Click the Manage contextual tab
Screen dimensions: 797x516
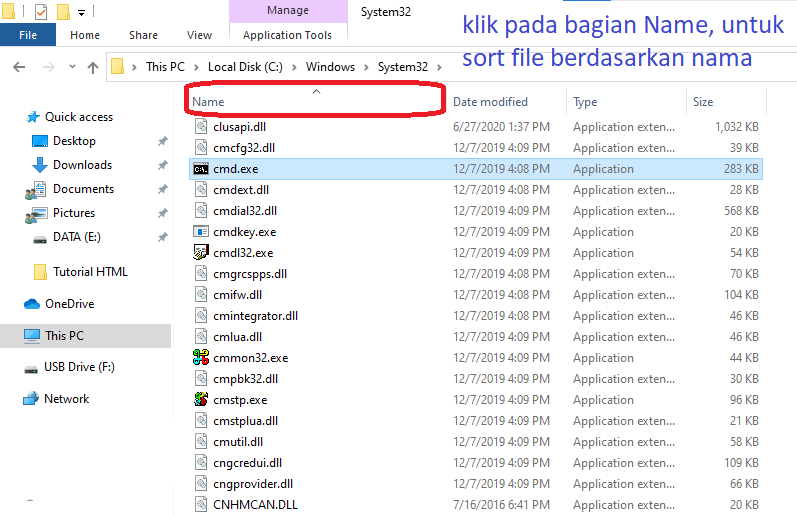(x=288, y=11)
